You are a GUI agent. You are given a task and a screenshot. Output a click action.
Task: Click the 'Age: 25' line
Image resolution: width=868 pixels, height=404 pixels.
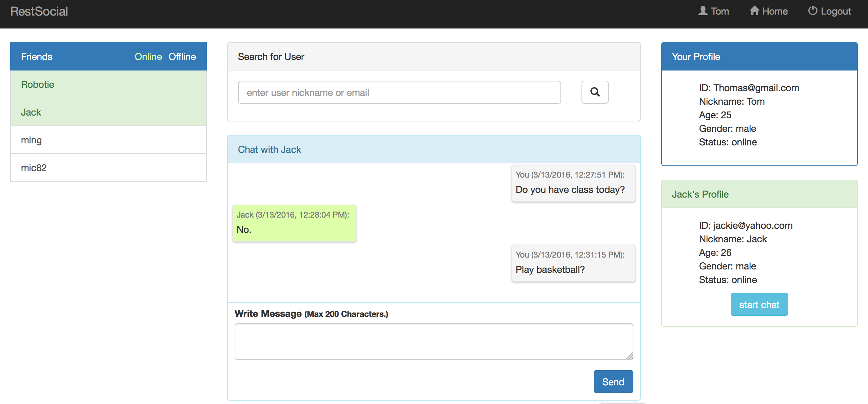click(x=715, y=115)
